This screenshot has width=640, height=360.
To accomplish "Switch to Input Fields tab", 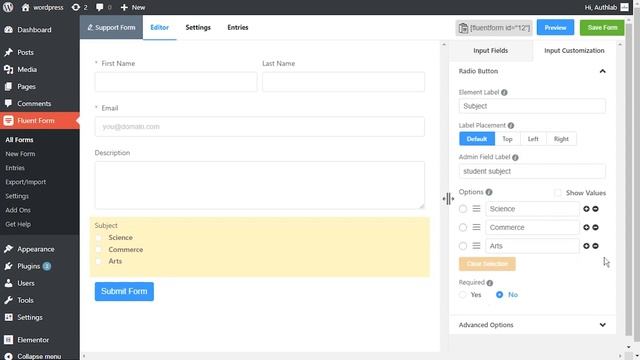I will click(491, 51).
